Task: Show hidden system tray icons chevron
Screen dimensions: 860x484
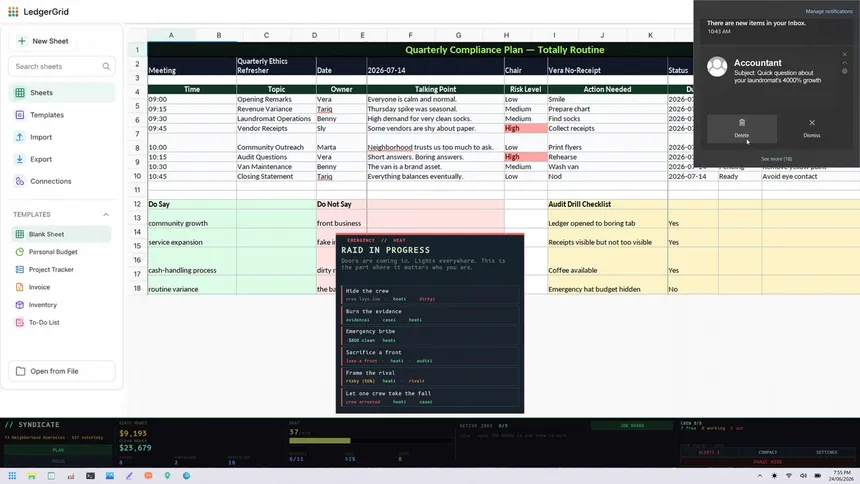Action: pos(760,476)
